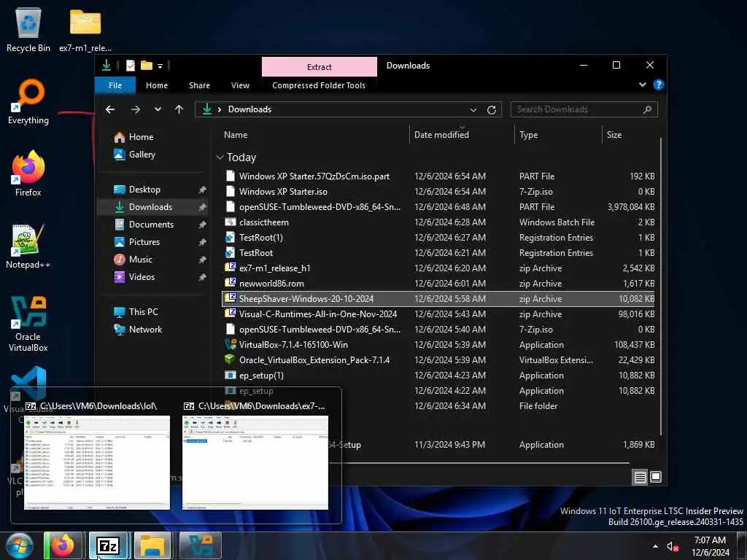The width and height of the screenshot is (747, 560).
Task: Open the Customize Quick Access Toolbar dropdown
Action: click(x=160, y=66)
